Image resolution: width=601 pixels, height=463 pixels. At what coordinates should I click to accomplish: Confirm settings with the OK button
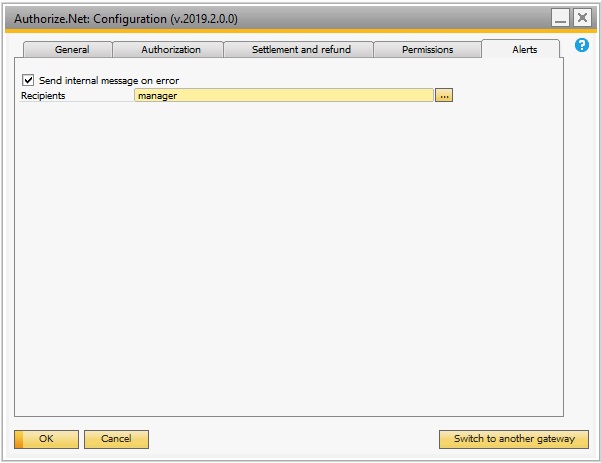click(46, 439)
